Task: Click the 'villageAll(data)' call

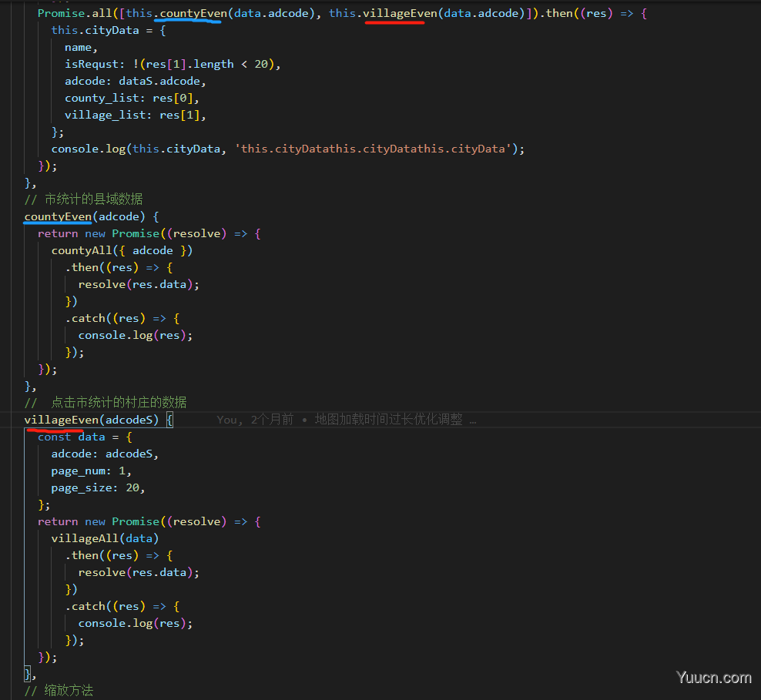Action: [106, 539]
